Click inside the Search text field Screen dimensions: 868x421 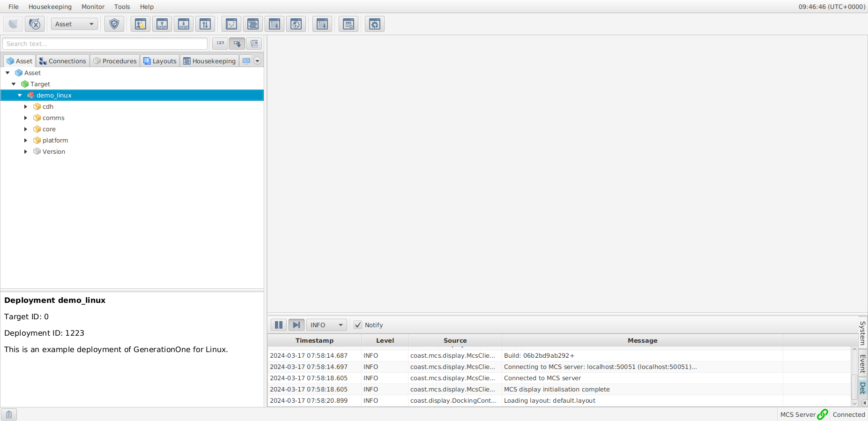coord(105,44)
